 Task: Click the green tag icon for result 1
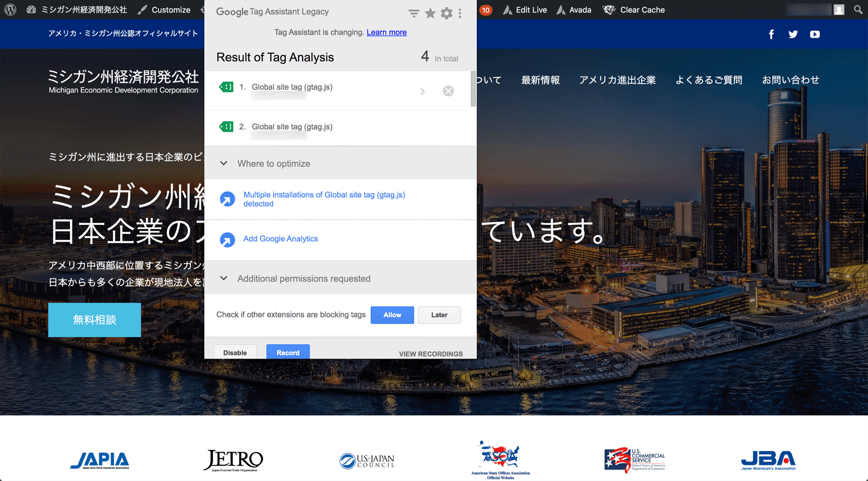tap(226, 87)
